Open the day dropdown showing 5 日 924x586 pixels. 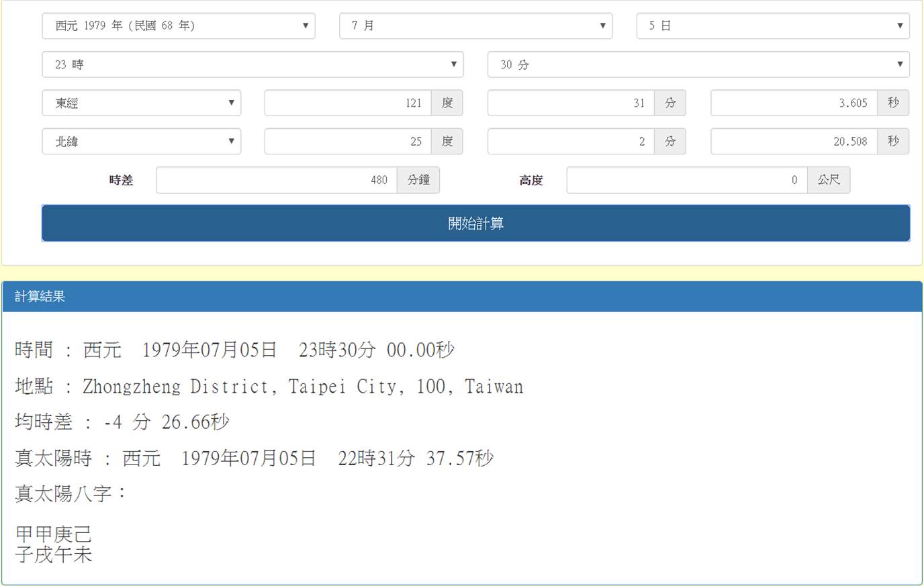(772, 26)
